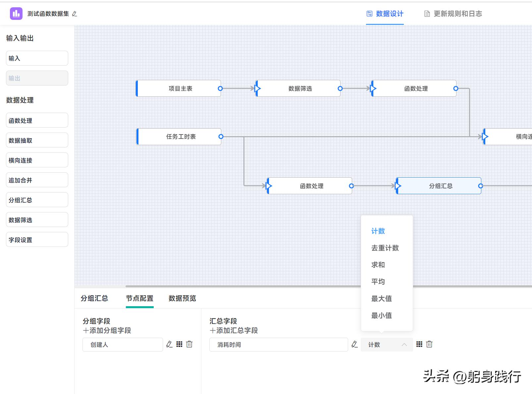Click edit icon next to 消耗时间 field

coord(354,344)
